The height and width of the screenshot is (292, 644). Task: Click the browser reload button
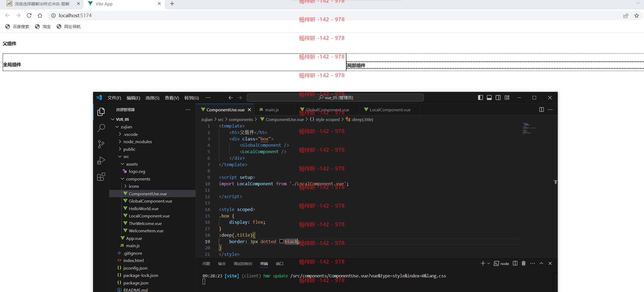(29, 15)
